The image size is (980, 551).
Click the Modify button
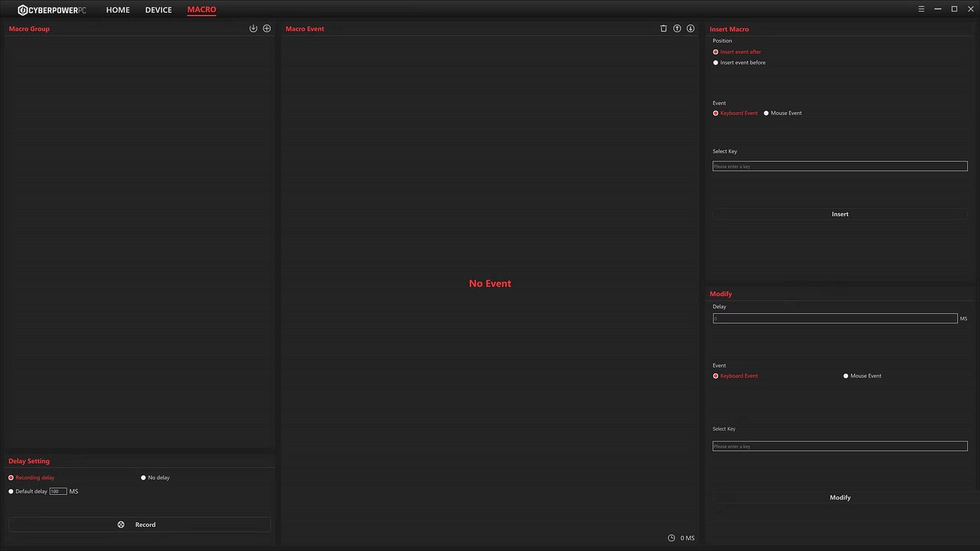[840, 497]
